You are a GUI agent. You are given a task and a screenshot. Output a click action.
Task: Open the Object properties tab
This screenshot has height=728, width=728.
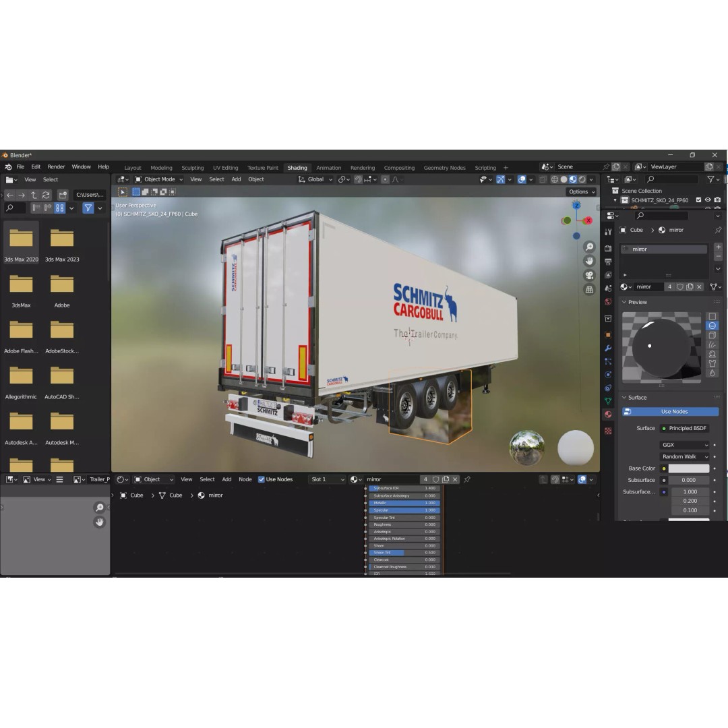(608, 335)
